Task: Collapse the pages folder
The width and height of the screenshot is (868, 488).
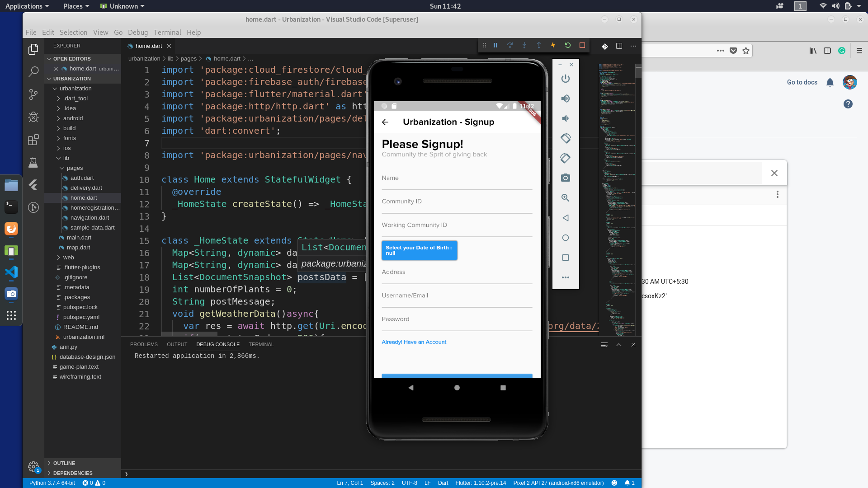Action: (75, 168)
